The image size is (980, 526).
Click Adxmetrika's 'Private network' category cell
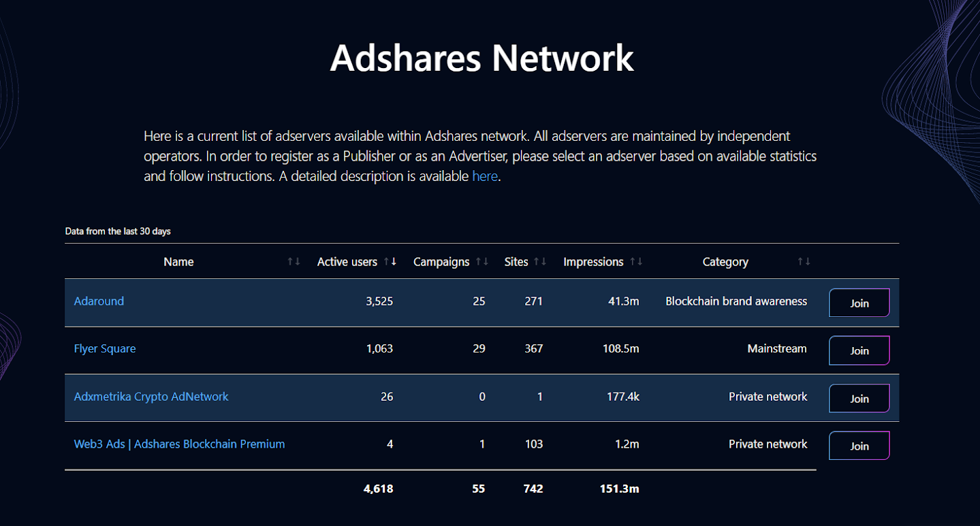[x=768, y=396]
